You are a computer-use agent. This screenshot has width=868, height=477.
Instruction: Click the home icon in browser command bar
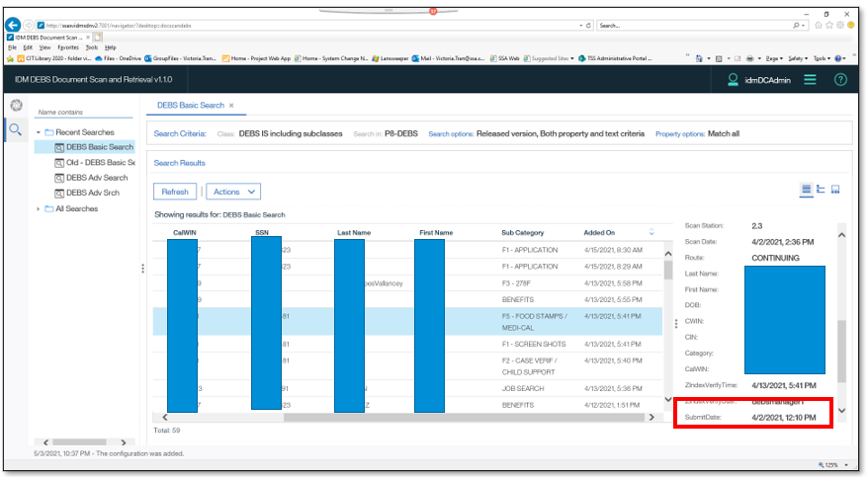tap(699, 58)
